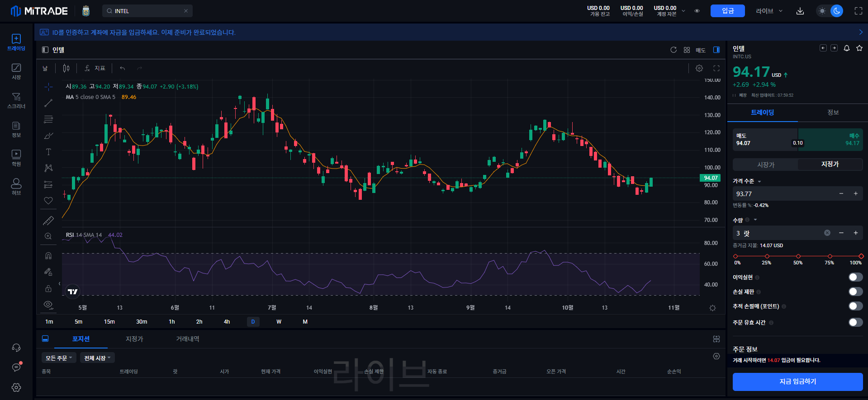Open the Academy (학원) sidebar item
The image size is (868, 400).
tap(16, 158)
